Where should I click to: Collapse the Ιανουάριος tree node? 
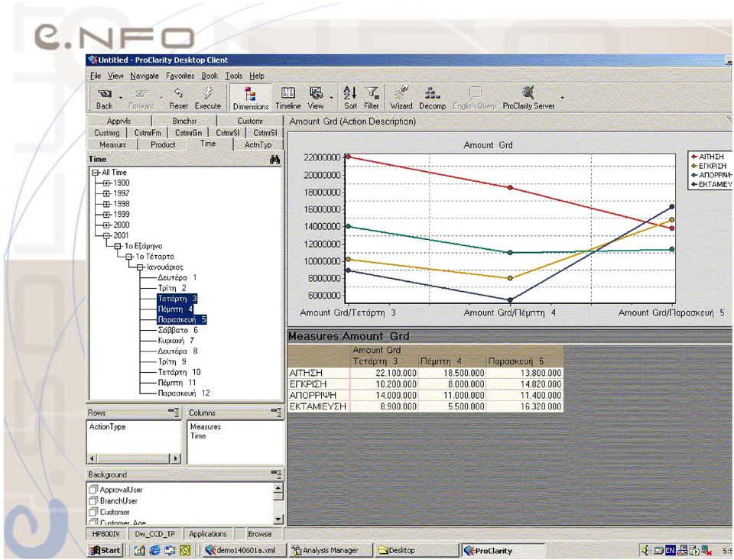click(x=139, y=267)
